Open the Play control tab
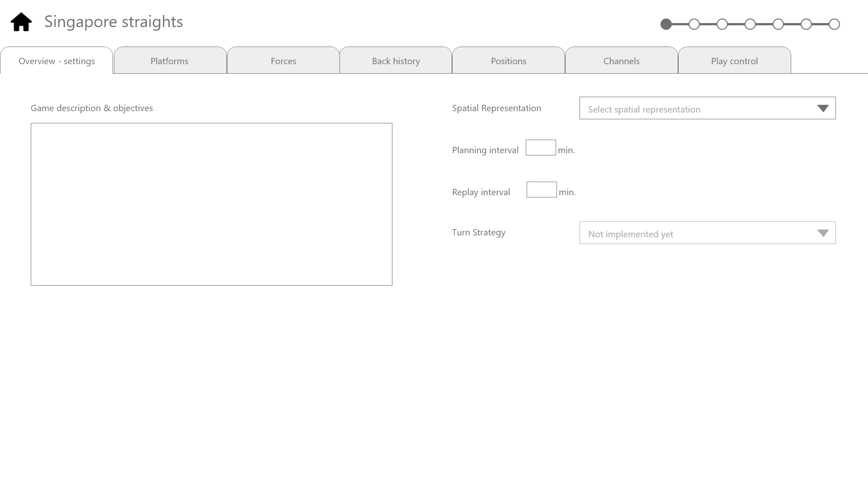Image resolution: width=868 pixels, height=488 pixels. coord(735,60)
